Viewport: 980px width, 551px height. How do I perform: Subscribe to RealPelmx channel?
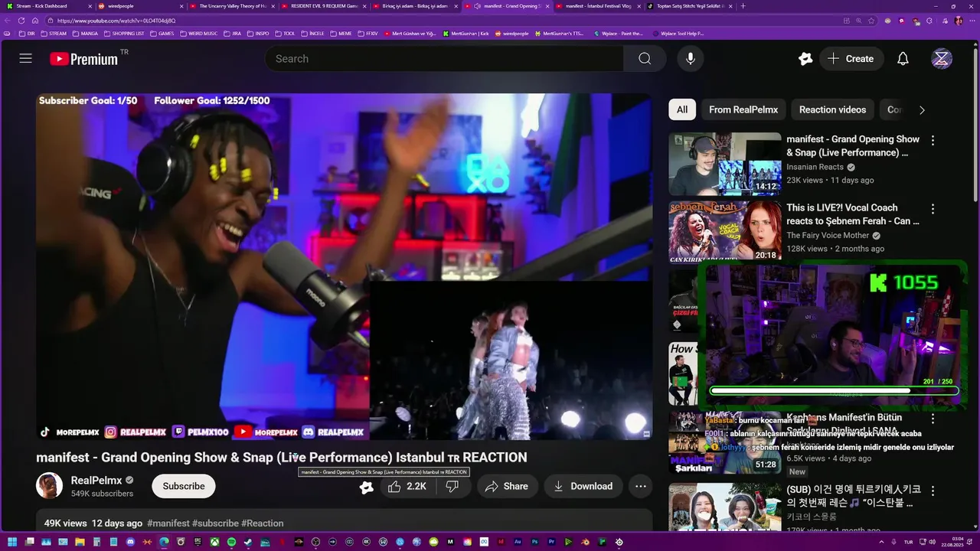pos(184,486)
